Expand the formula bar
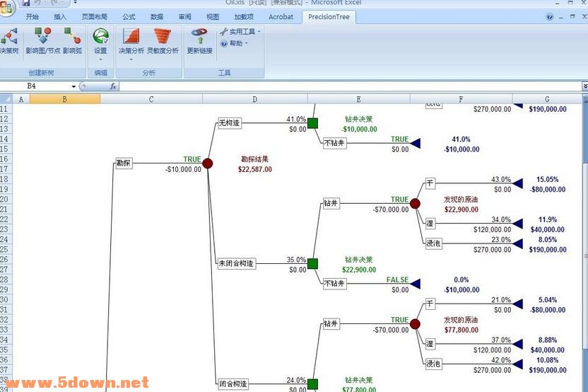 coord(584,86)
